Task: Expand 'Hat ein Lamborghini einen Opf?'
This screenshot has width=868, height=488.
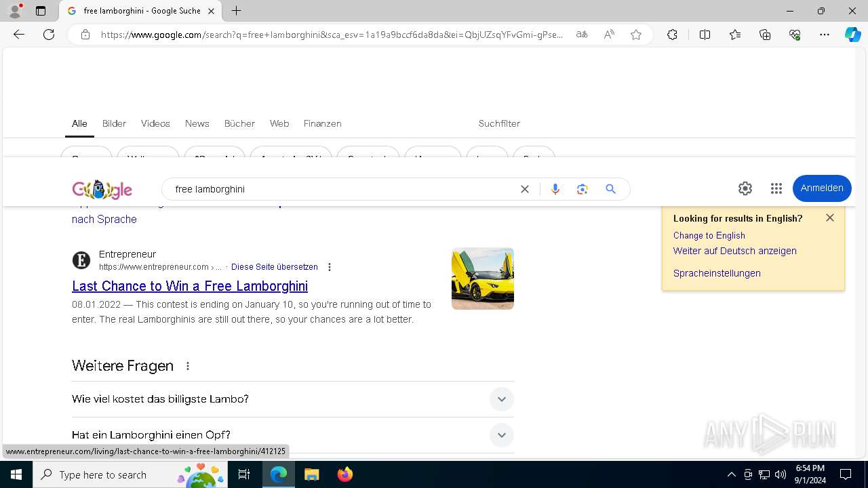Action: pyautogui.click(x=293, y=435)
